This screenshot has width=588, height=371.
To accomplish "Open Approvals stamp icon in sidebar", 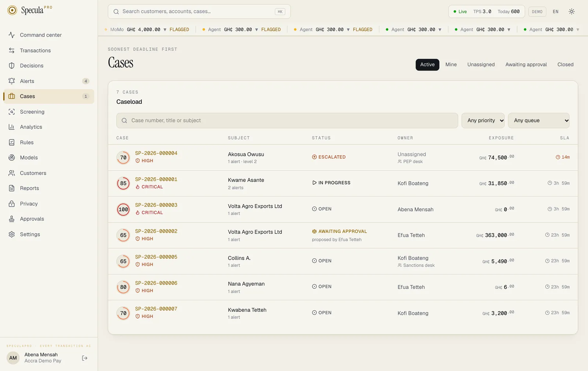I will (12, 219).
